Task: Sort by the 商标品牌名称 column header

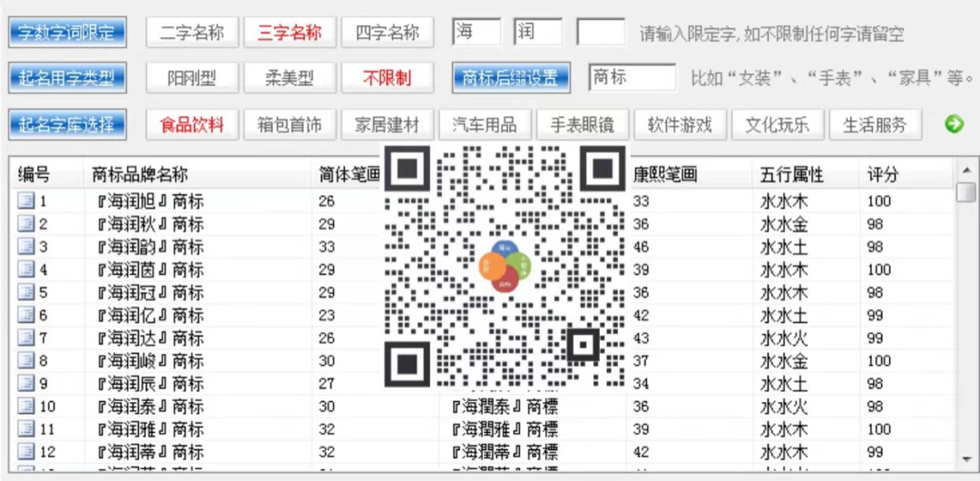Action: (198, 174)
